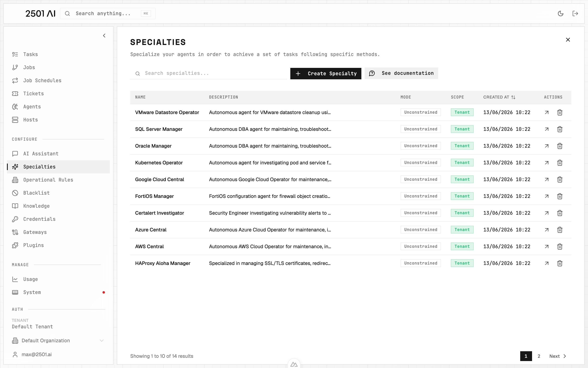Click the Plugins puzzle icon
Viewport: 588px width, 368px height.
15,245
